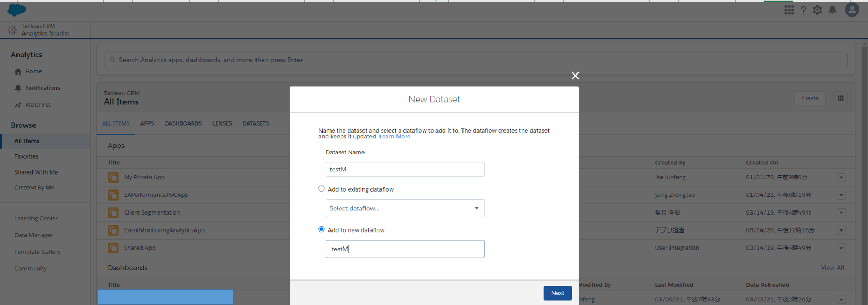
Task: Switch to the LENSES tab
Action: (x=222, y=123)
